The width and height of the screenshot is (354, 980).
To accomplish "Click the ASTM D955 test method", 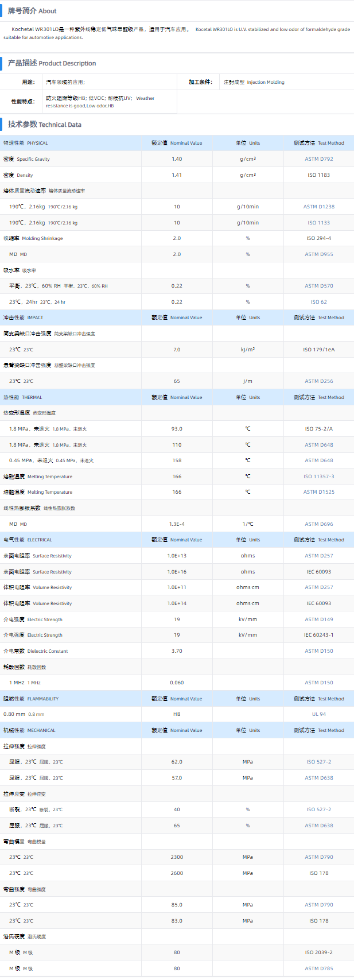I will tap(318, 254).
